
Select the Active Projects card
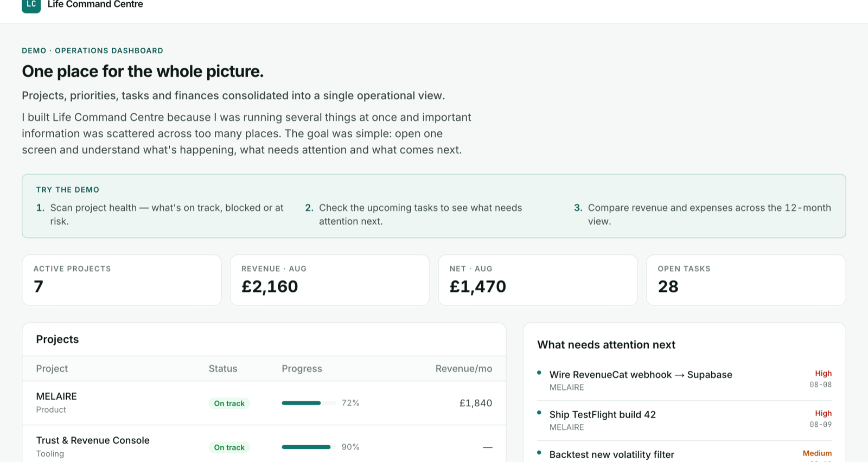[x=122, y=280]
